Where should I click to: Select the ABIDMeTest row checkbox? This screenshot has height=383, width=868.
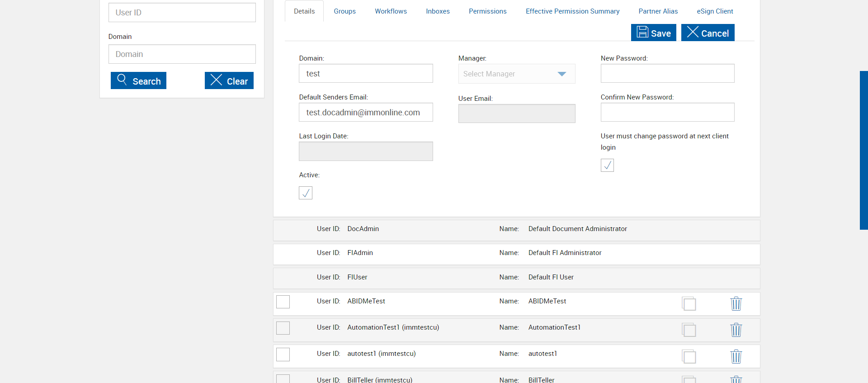(x=283, y=302)
